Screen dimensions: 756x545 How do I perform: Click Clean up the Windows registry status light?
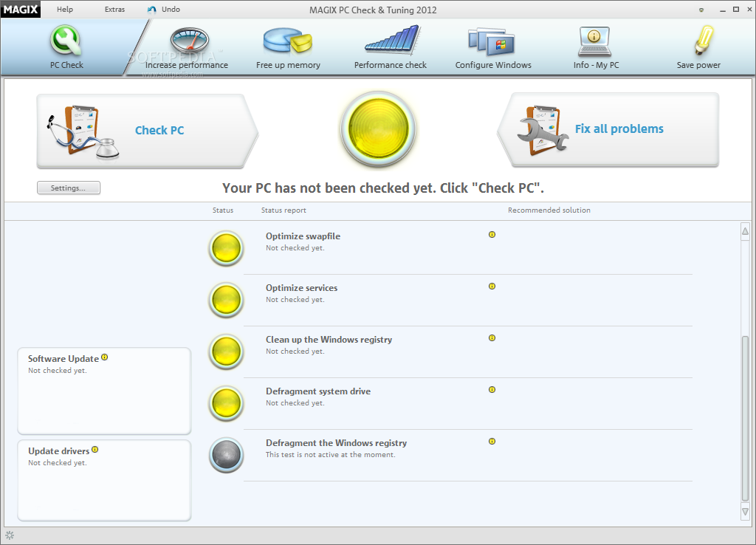pos(226,352)
